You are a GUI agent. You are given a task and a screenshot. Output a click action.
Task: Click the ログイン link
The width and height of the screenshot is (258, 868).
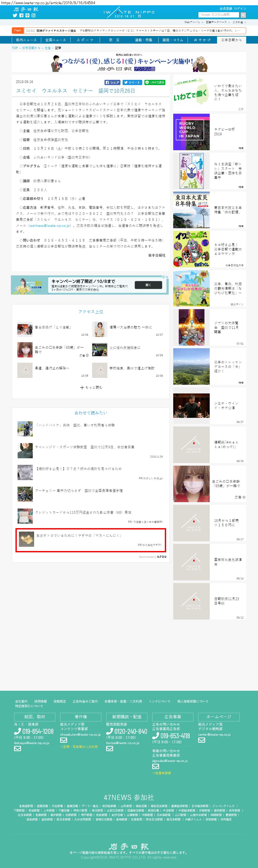tap(240, 8)
